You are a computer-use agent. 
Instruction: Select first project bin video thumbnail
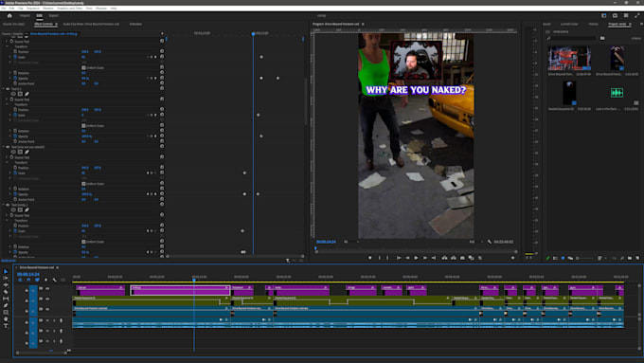[x=570, y=58]
